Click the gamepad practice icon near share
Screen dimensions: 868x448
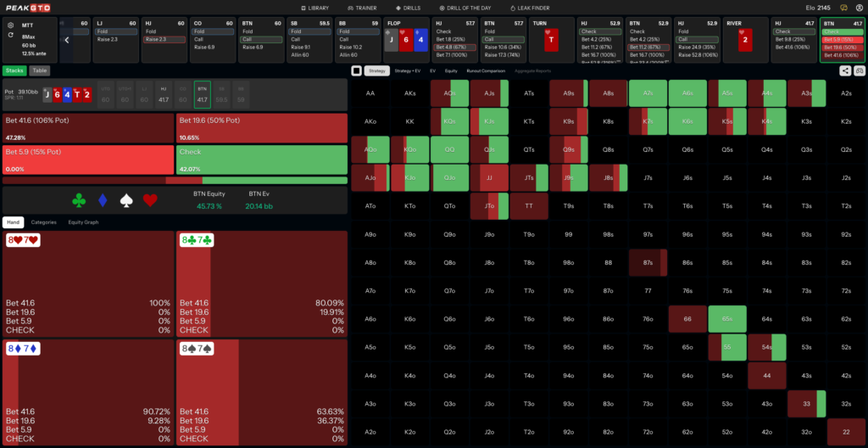pyautogui.click(x=860, y=71)
